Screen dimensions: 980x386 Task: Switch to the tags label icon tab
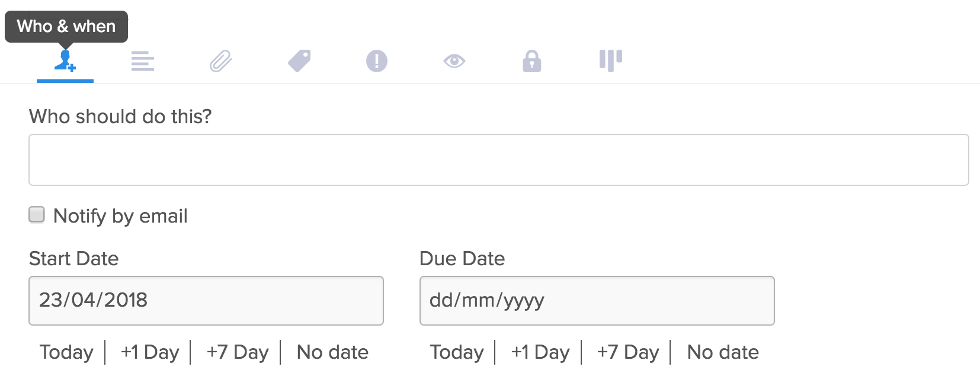point(299,61)
